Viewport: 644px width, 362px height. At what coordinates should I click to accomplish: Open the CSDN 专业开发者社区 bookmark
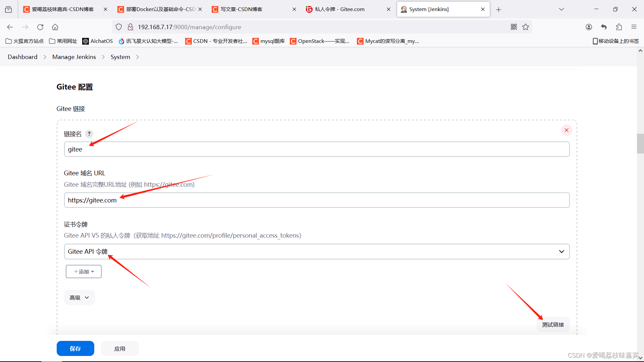[x=216, y=41]
